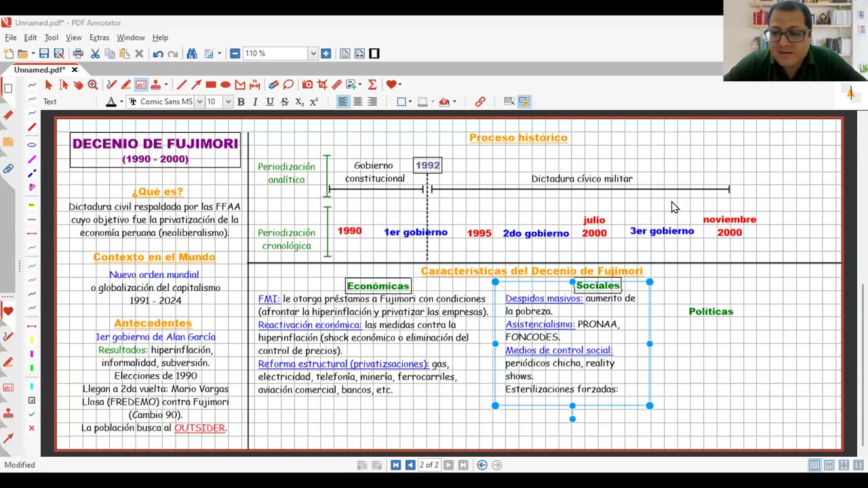Select the Hand pan tool
Viewport: 868px width, 488px height.
(x=78, y=85)
